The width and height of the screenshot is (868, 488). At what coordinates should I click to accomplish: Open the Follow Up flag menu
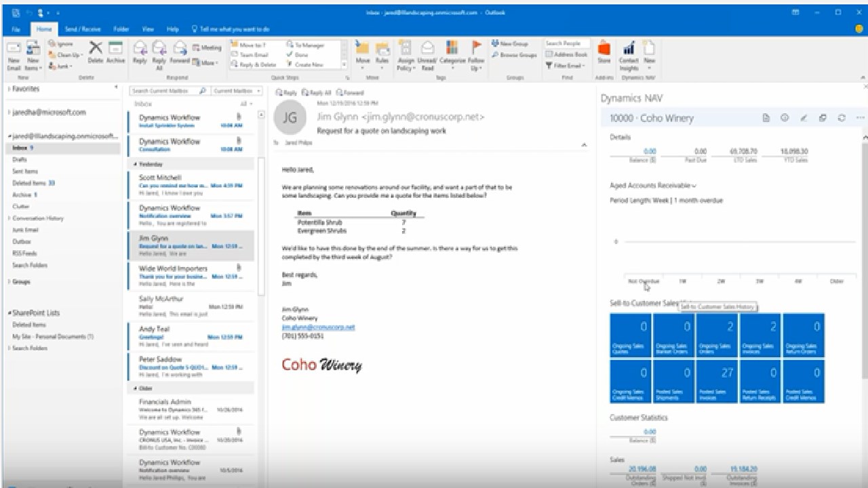[x=477, y=55]
